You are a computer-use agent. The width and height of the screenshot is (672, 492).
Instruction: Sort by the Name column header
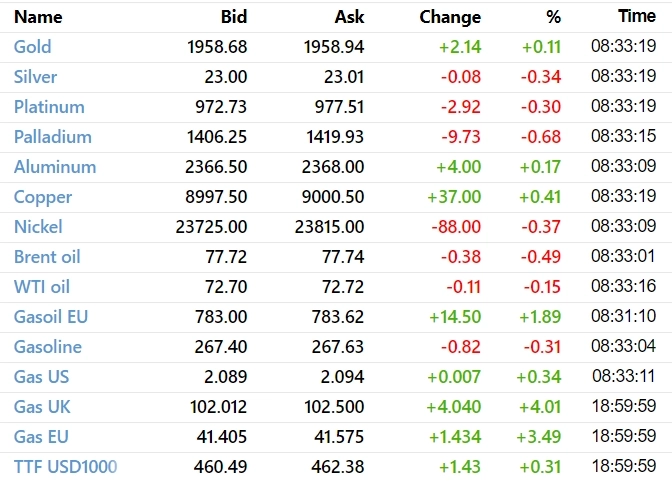(38, 17)
